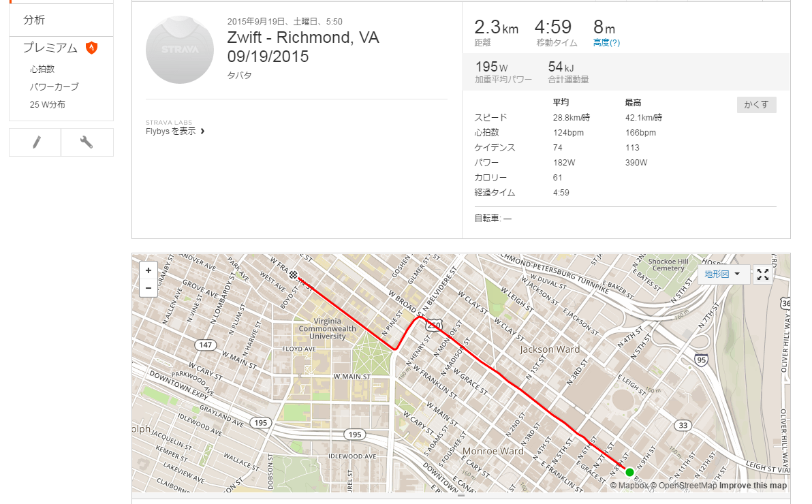The height and width of the screenshot is (504, 812).
Task: Zoom out on the map
Action: (149, 288)
